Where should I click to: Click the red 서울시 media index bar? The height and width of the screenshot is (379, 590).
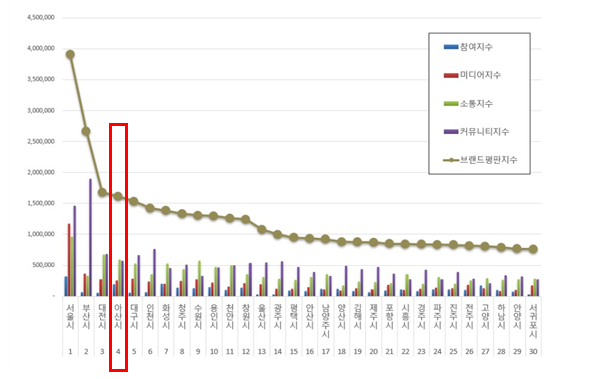[69, 260]
